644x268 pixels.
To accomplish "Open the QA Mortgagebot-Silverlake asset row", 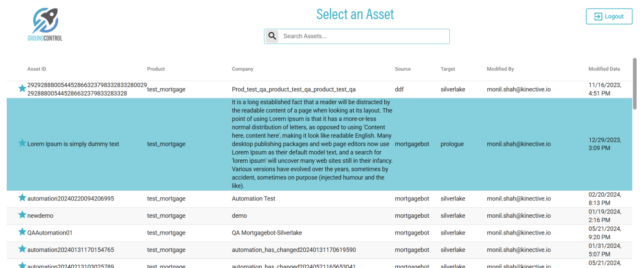I will [x=267, y=233].
